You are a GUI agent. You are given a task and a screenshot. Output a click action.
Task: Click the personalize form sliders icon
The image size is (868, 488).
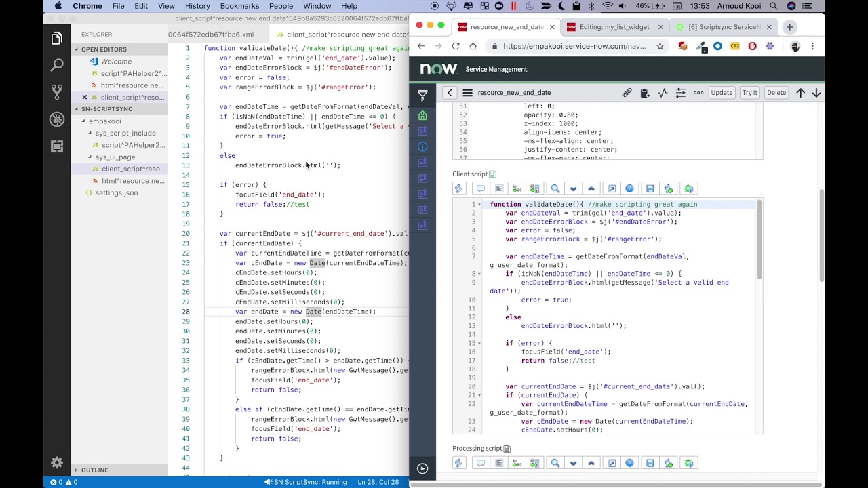[x=680, y=93]
